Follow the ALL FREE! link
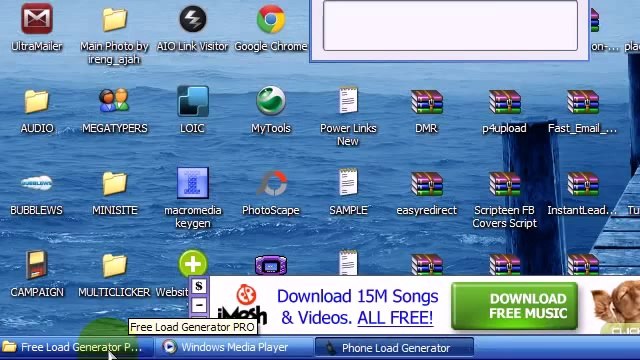The height and width of the screenshot is (360, 640). pos(395,318)
